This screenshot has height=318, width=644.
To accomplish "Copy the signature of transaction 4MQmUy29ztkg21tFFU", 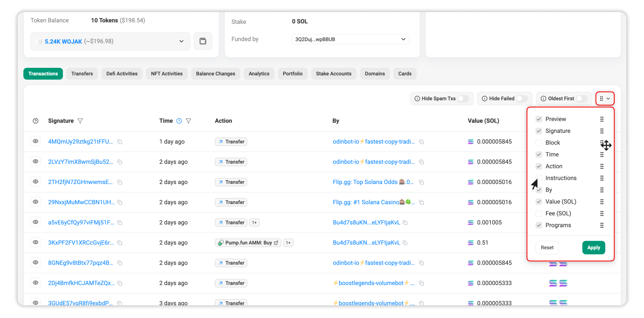I will pyautogui.click(x=120, y=142).
